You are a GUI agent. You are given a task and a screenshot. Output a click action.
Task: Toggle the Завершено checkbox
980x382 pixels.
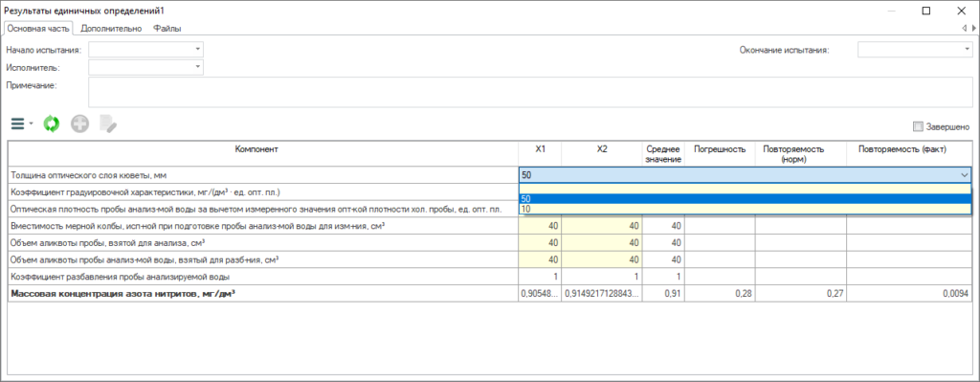918,127
